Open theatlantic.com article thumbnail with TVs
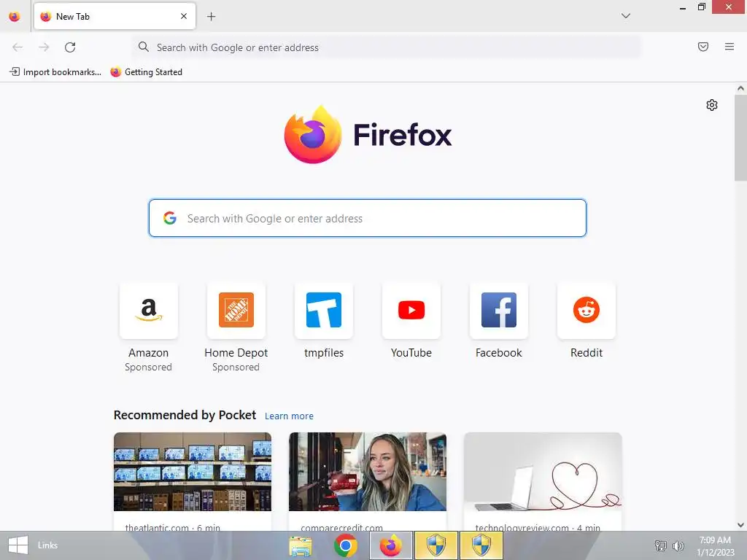747x560 pixels. (193, 472)
